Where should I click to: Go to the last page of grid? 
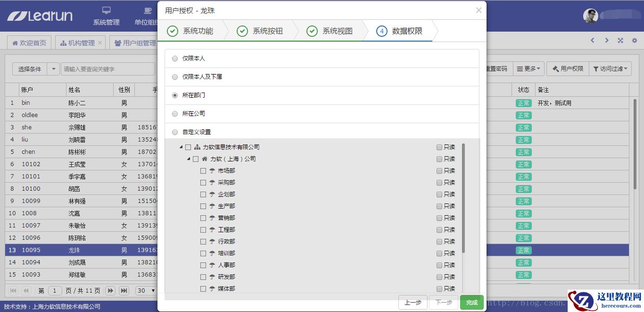pyautogui.click(x=124, y=291)
